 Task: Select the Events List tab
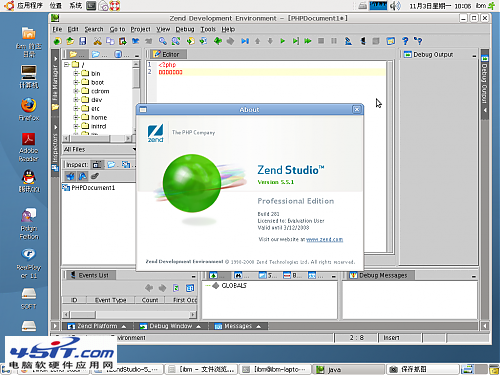[90, 275]
